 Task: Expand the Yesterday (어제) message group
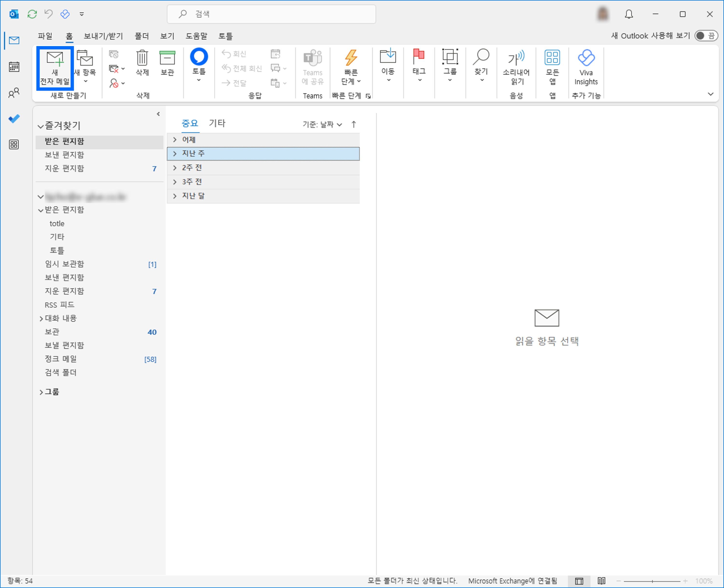pos(175,140)
